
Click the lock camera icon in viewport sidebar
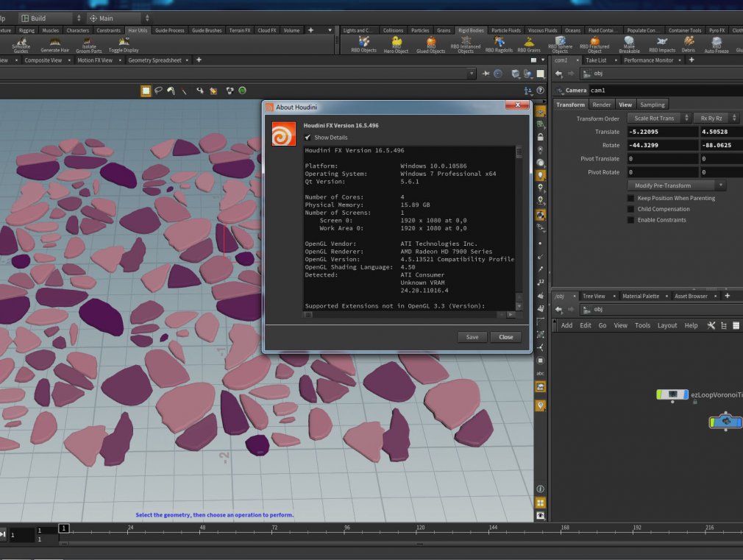point(540,137)
